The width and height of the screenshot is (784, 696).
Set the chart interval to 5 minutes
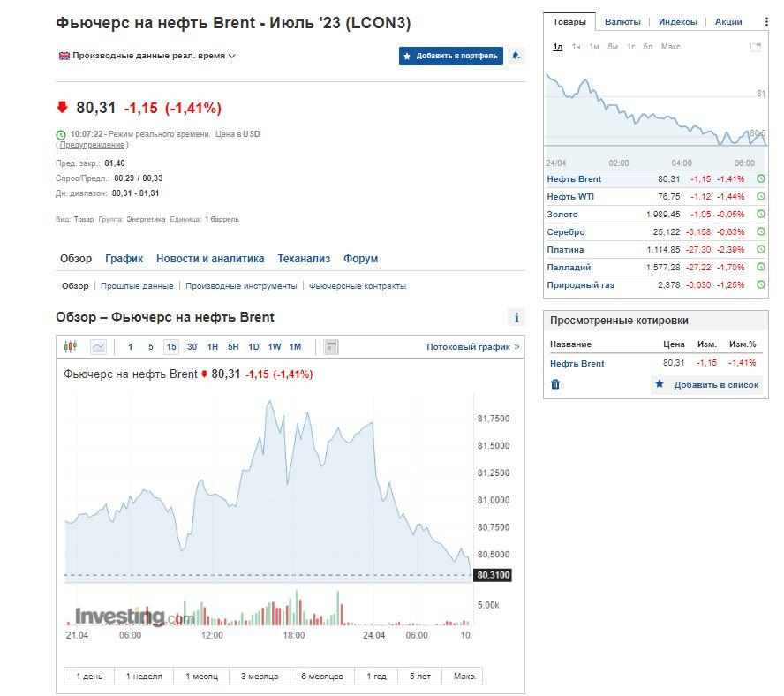pyautogui.click(x=150, y=347)
